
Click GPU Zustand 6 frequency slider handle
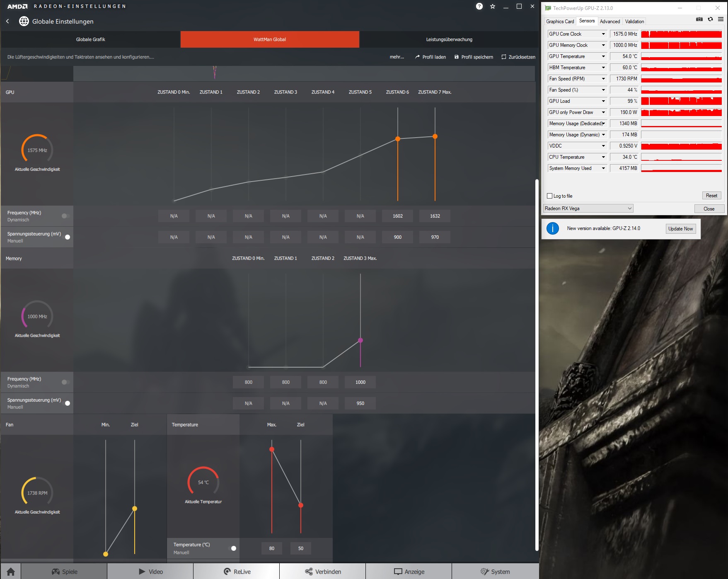coord(398,139)
